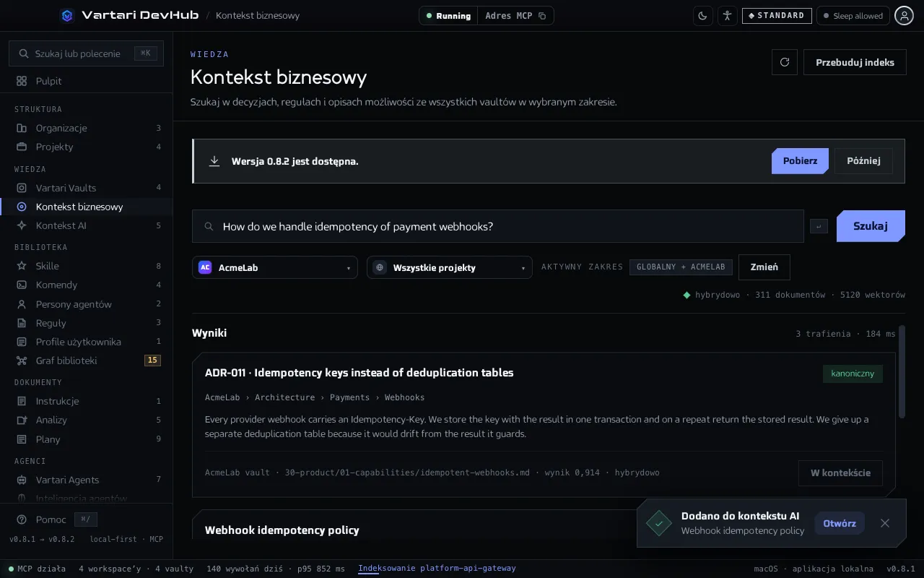Click Pobierz to download update
The image size is (924, 578).
(x=800, y=160)
